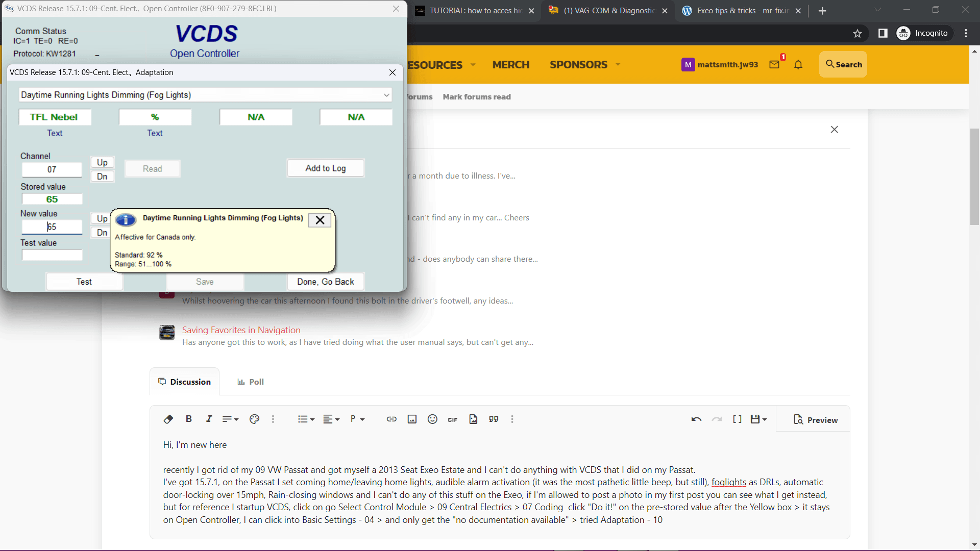Insert image into the post
The width and height of the screenshot is (980, 551).
pos(412,419)
